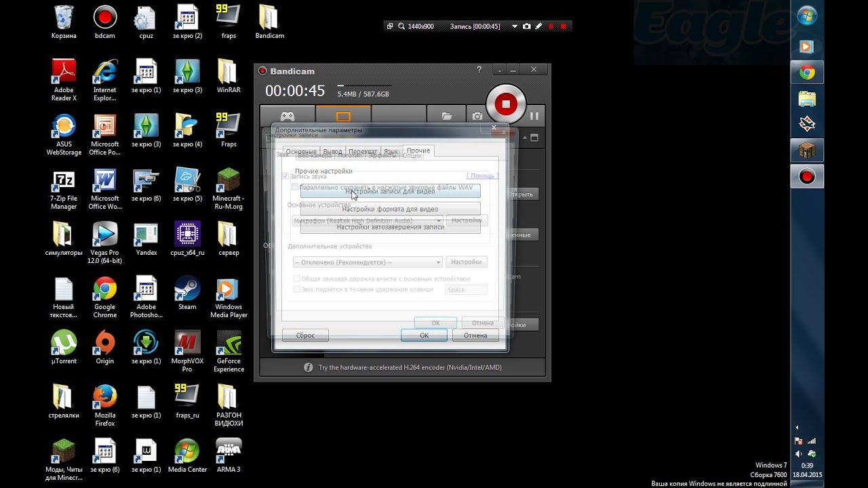Click the Space hotkey field

[466, 289]
